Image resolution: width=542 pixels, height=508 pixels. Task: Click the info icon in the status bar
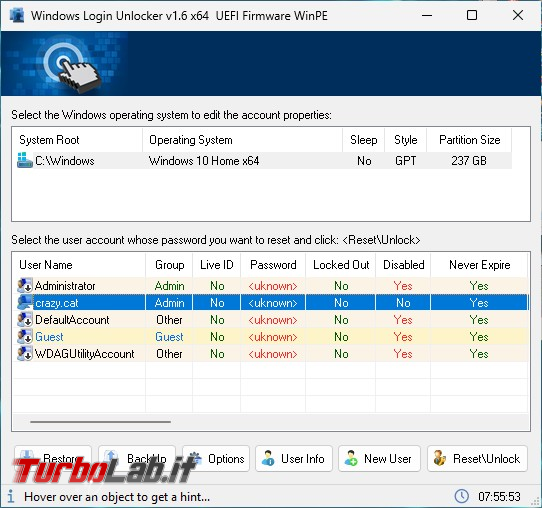11,497
